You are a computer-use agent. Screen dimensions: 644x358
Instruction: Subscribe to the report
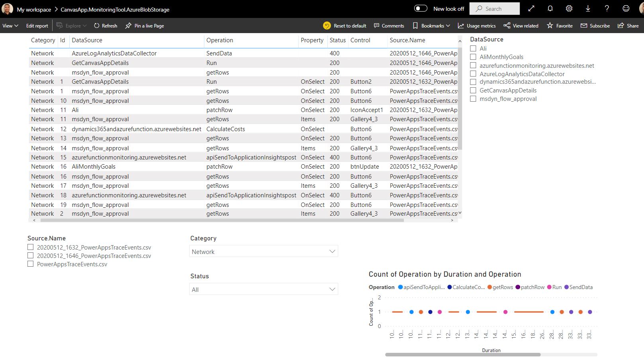[x=595, y=26]
